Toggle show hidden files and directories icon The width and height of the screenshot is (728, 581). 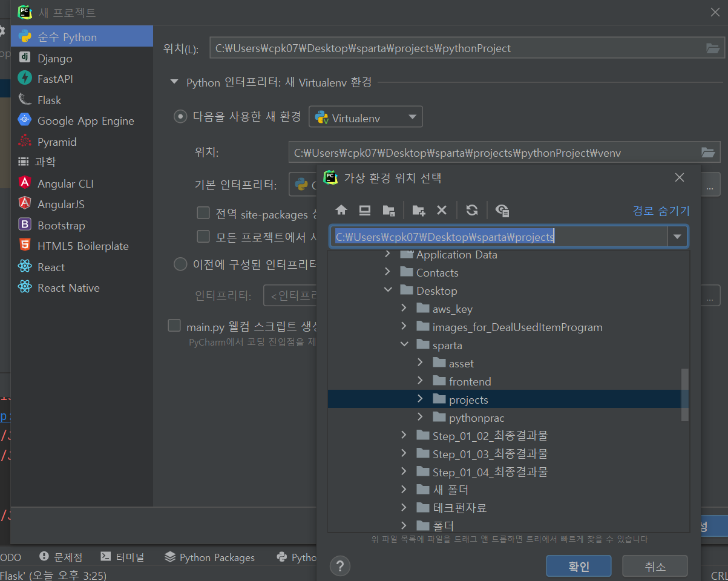[502, 210]
